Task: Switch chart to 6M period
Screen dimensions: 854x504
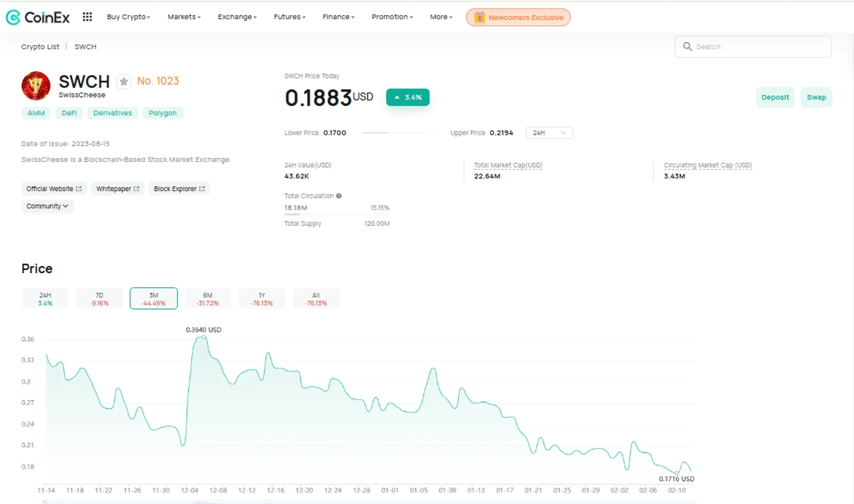Action: click(x=208, y=299)
